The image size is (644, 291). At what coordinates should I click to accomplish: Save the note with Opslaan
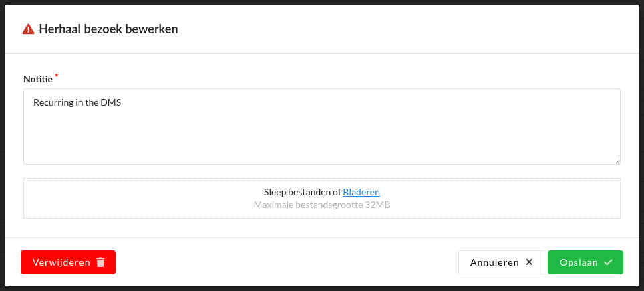coord(585,262)
